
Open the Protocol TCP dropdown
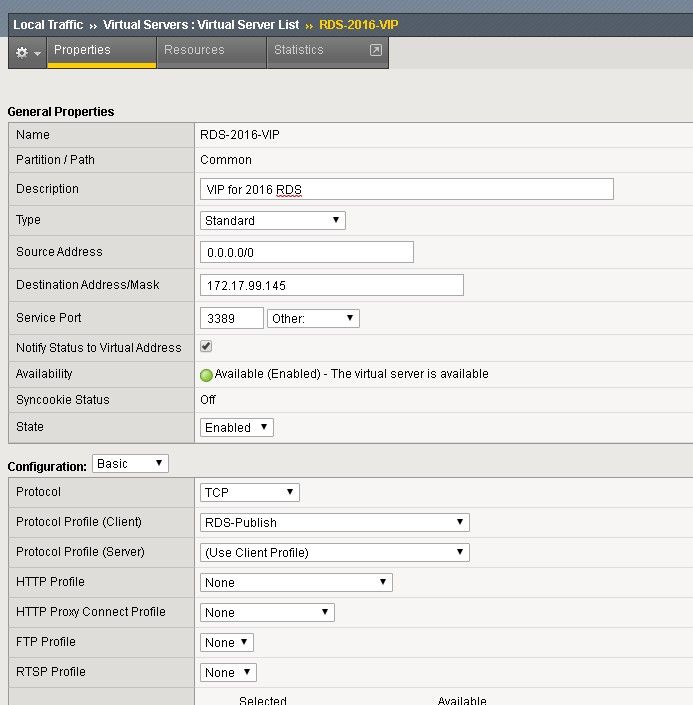(250, 493)
